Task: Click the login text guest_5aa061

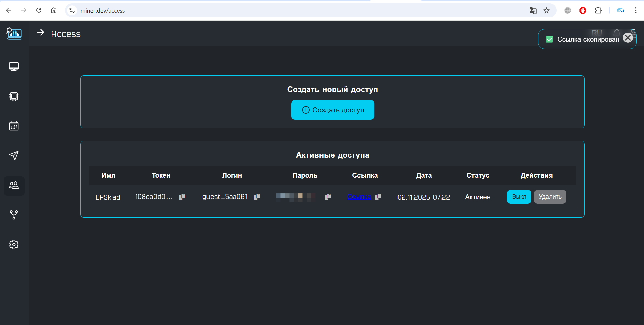Action: point(225,197)
